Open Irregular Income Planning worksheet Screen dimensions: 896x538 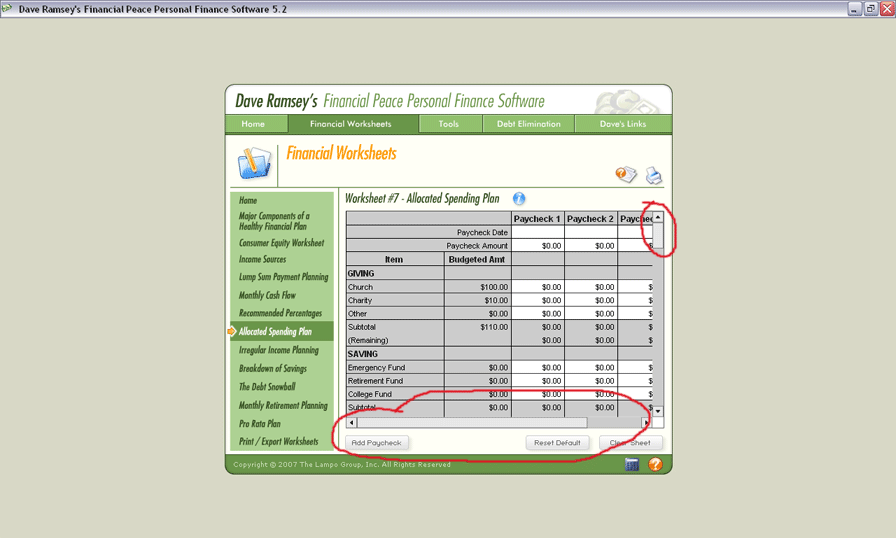point(279,350)
